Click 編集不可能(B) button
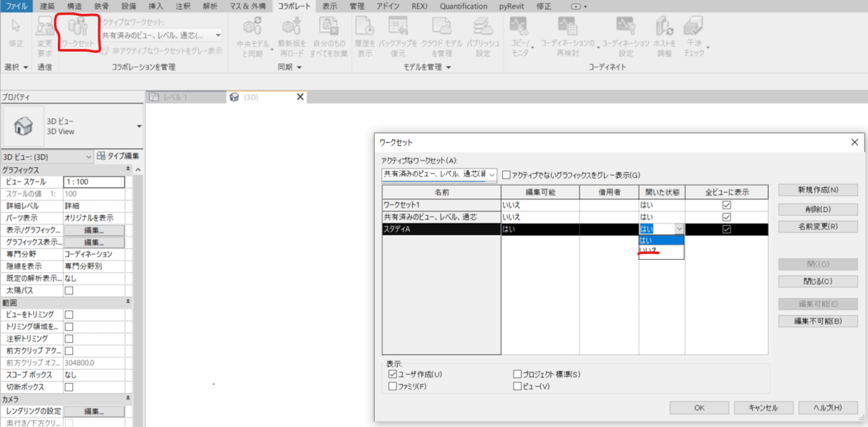The height and width of the screenshot is (427, 868). click(818, 321)
